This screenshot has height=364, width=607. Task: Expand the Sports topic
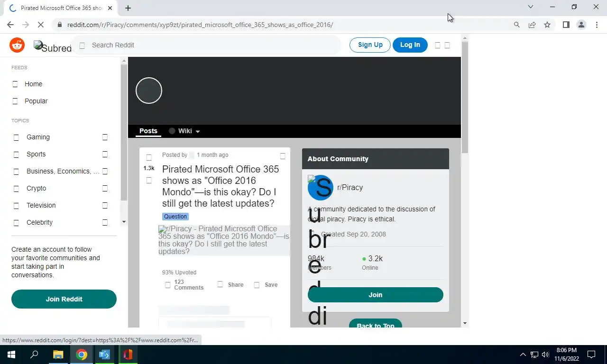click(105, 154)
